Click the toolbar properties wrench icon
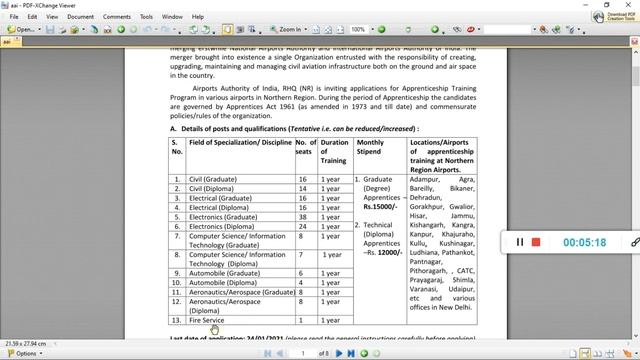 571,29
